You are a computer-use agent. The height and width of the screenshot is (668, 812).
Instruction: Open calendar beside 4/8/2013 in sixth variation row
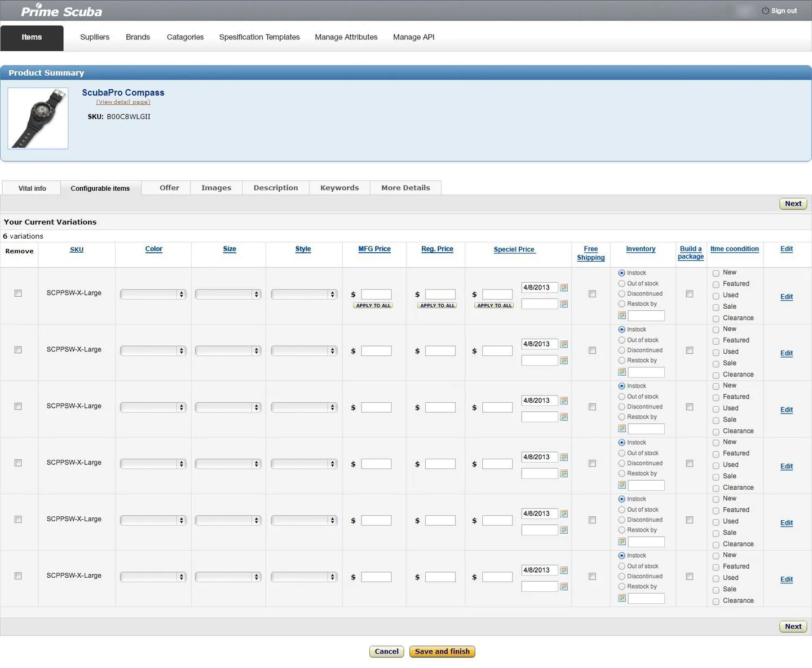coord(564,570)
